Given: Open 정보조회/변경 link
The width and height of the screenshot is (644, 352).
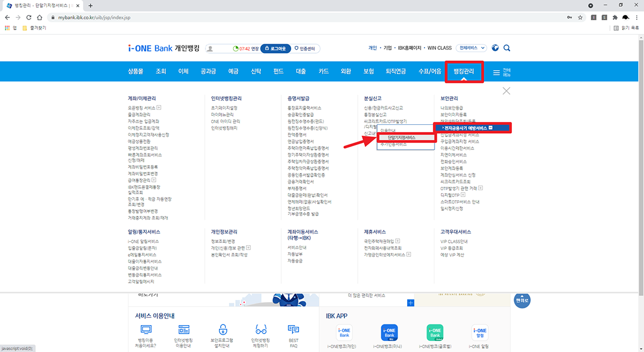Looking at the screenshot, I should [x=223, y=241].
